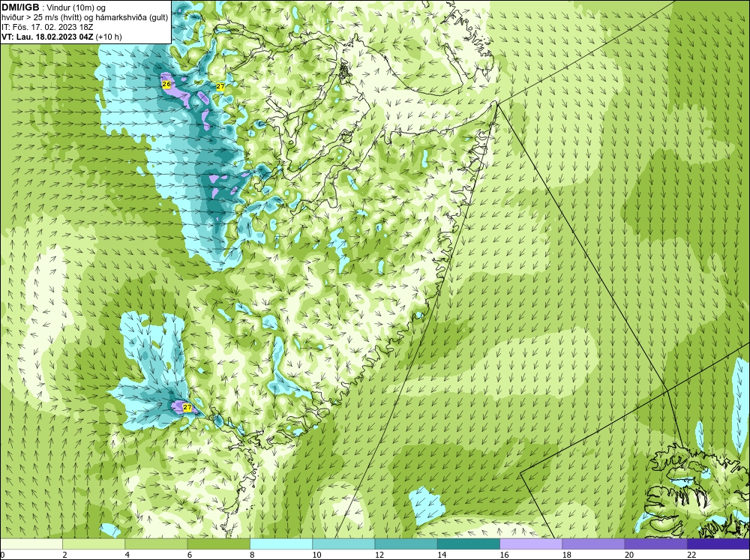Pick the 12–14 m/s teal scale segment
750x560 pixels.
pos(406,544)
